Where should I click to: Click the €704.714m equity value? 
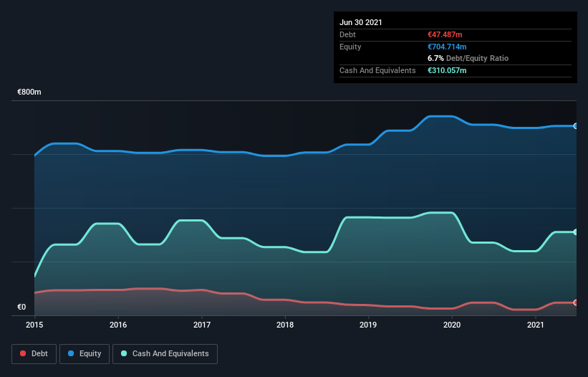point(447,47)
